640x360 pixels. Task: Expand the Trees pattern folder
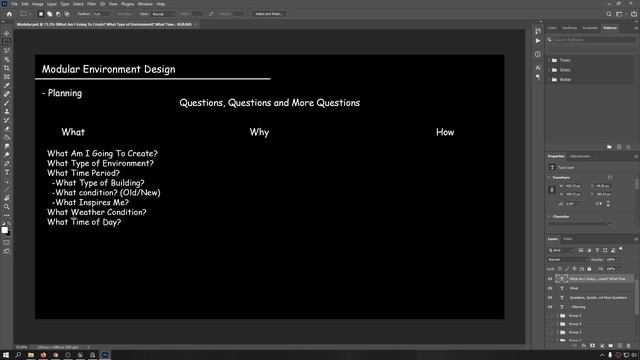tap(549, 60)
